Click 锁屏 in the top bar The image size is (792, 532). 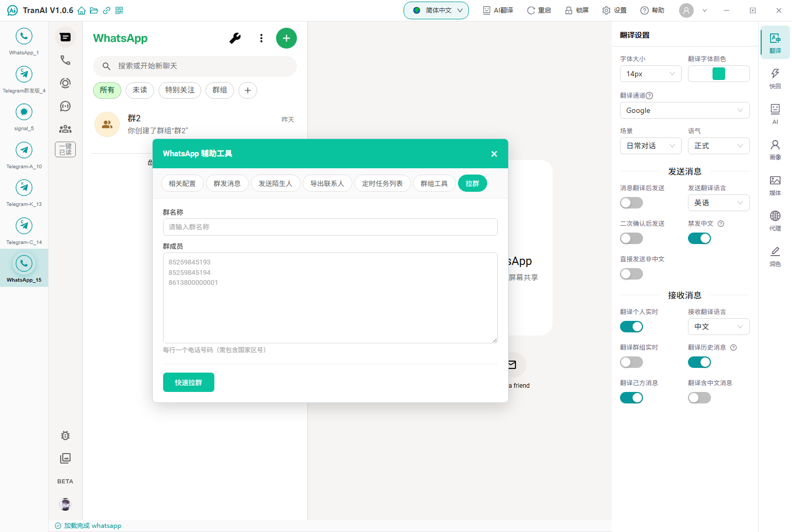pos(577,10)
